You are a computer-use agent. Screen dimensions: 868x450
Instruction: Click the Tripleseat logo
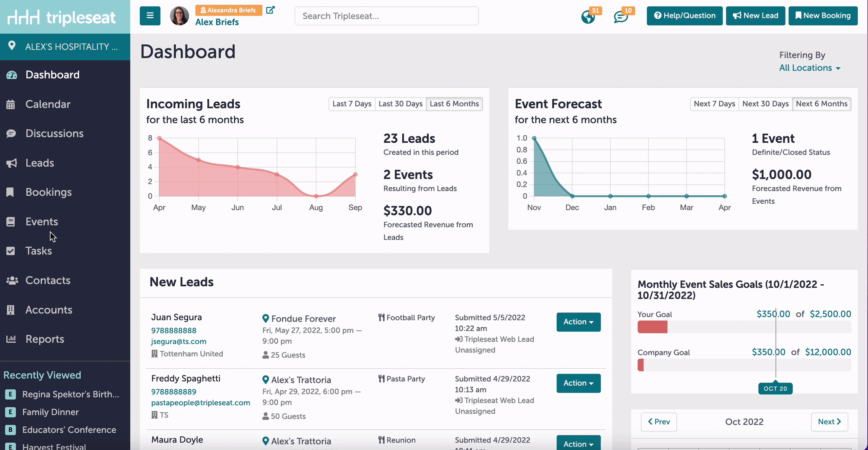point(61,17)
